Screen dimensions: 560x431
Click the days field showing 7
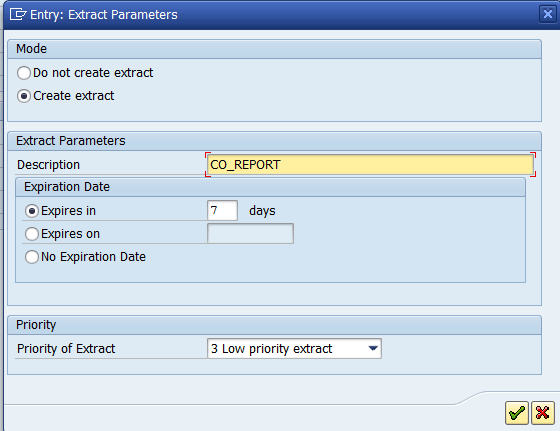222,210
